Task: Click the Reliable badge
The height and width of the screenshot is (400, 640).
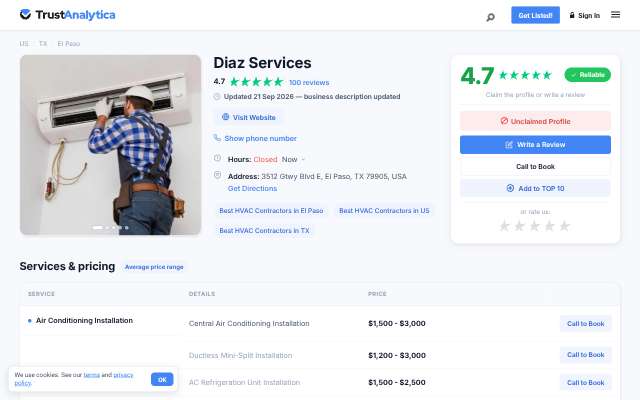Action: [x=587, y=75]
